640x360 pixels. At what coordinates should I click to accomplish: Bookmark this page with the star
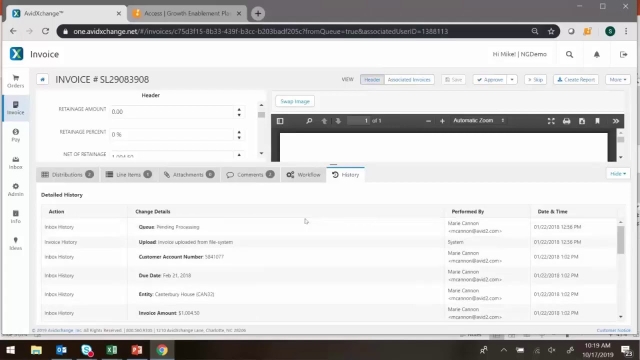coord(551,31)
